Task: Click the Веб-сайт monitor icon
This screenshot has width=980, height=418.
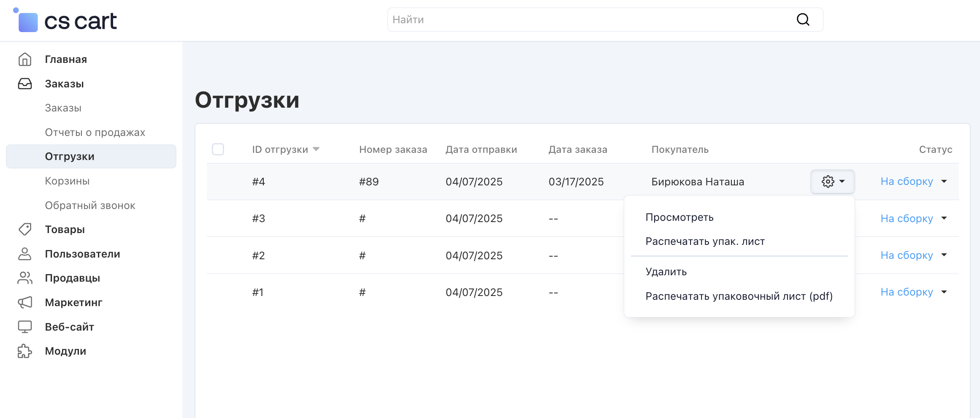Action: (x=25, y=327)
